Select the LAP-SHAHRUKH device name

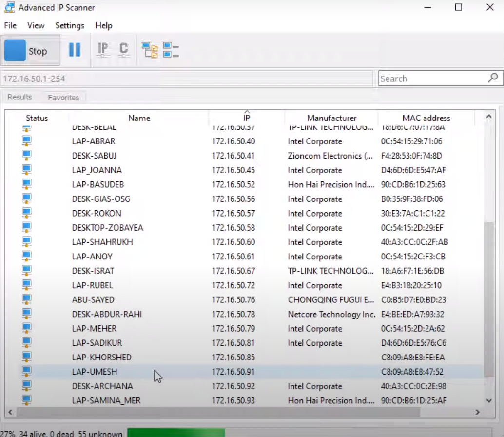coord(102,242)
